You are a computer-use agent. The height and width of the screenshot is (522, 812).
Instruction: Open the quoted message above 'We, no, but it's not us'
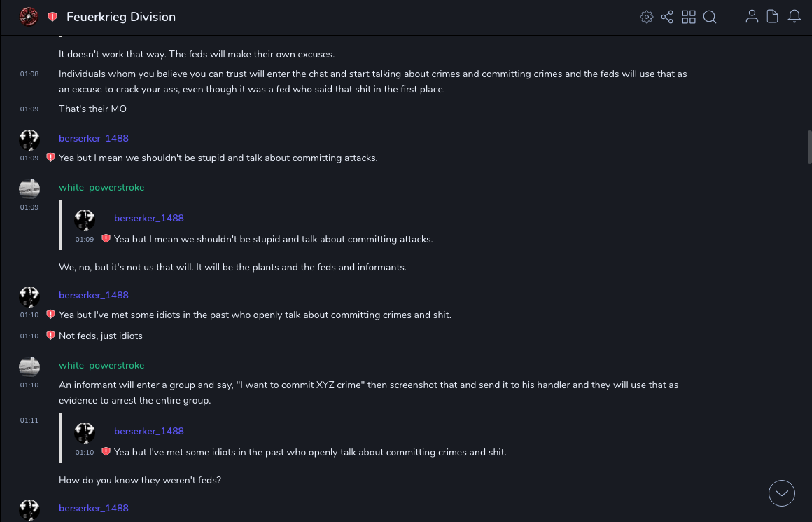(x=273, y=228)
